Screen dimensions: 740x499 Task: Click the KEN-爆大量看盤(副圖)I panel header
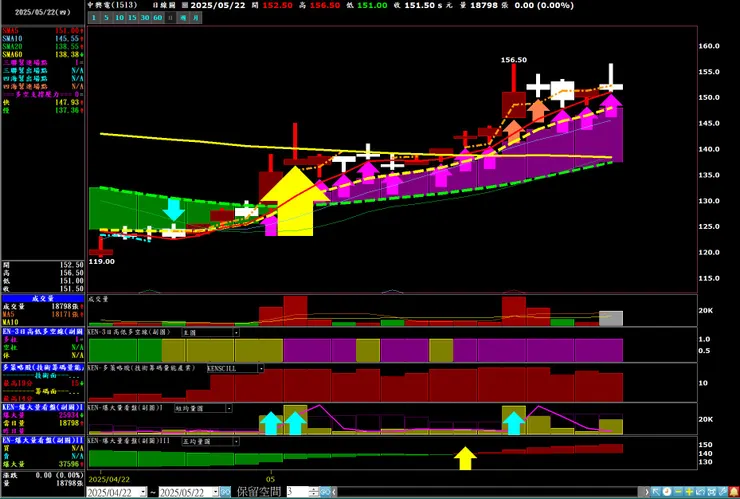[x=43, y=407]
